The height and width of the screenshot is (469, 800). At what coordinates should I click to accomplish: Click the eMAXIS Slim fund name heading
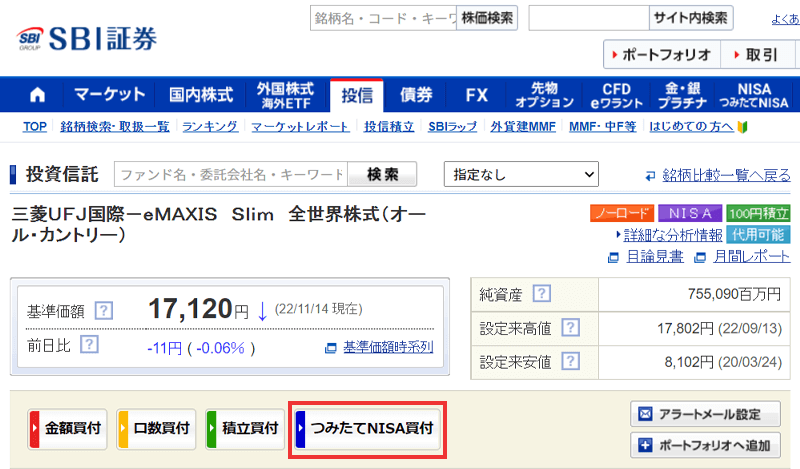click(x=218, y=224)
